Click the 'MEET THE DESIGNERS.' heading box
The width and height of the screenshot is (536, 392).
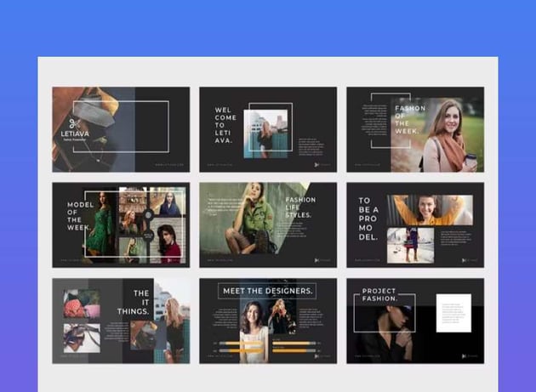[x=267, y=291]
